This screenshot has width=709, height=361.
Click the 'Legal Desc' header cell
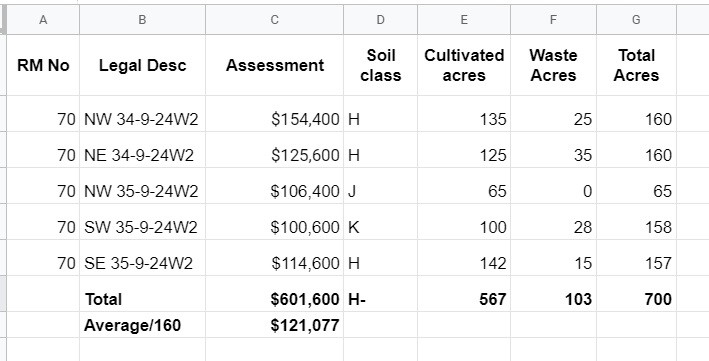tap(142, 65)
